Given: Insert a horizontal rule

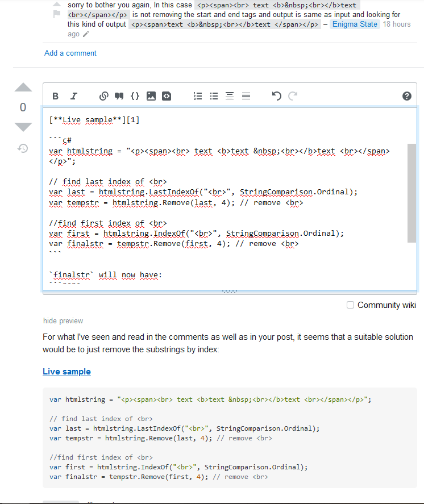Looking at the screenshot, I should pyautogui.click(x=246, y=96).
